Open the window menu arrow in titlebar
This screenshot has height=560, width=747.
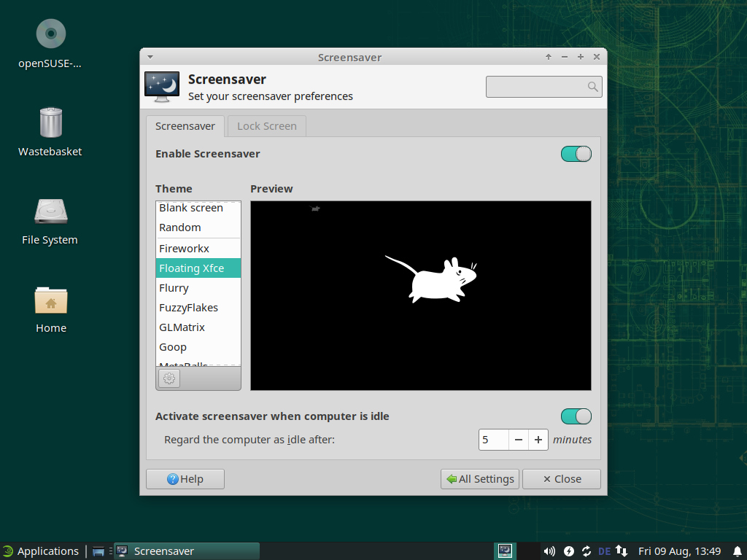150,57
